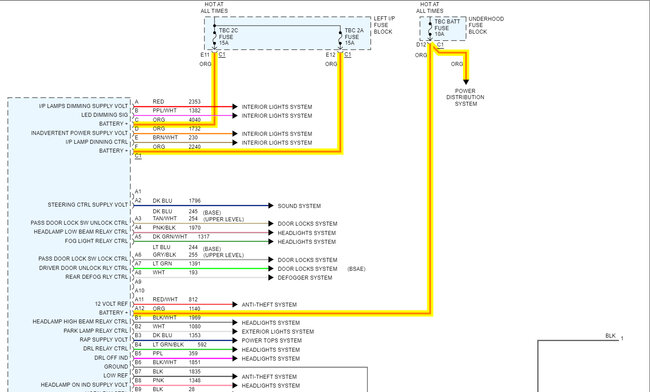
Task: Select the DRL OFF IND label
Action: (x=111, y=358)
